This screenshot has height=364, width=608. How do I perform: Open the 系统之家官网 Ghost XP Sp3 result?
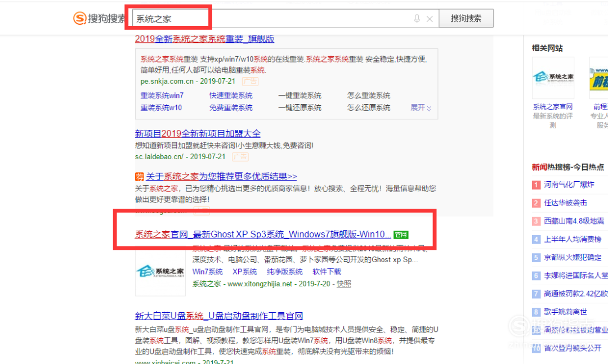coord(263,234)
